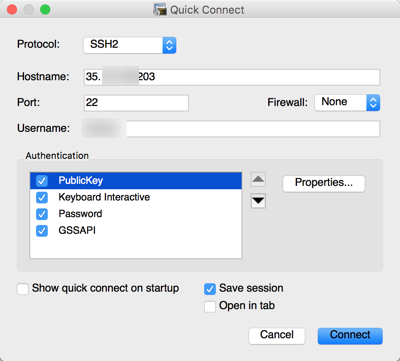Screen dimensions: 400x361
Task: Open the Protocol SSH2 dropdown
Action: (130, 45)
